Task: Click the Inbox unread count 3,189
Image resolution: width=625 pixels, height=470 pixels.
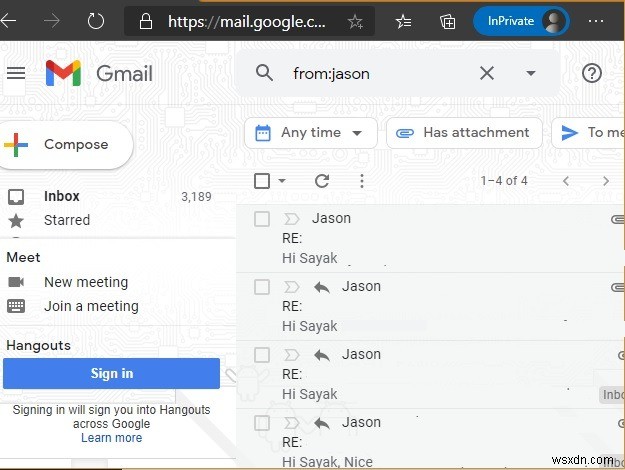Action: coord(196,197)
